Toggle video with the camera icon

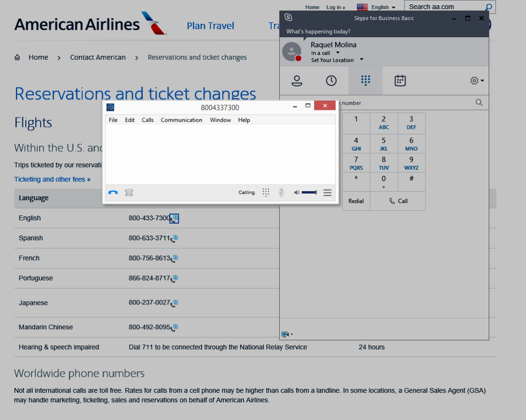coord(285,334)
